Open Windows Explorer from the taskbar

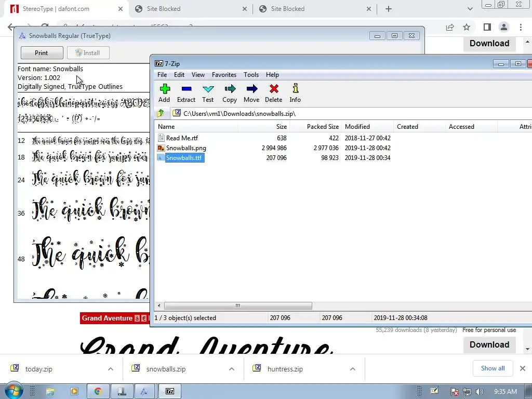pyautogui.click(x=50, y=392)
